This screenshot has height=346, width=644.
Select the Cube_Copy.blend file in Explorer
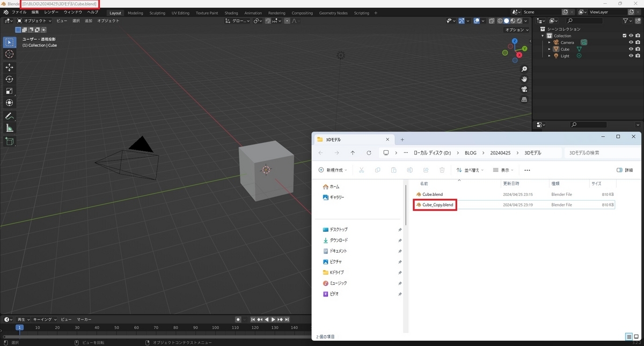point(514,205)
